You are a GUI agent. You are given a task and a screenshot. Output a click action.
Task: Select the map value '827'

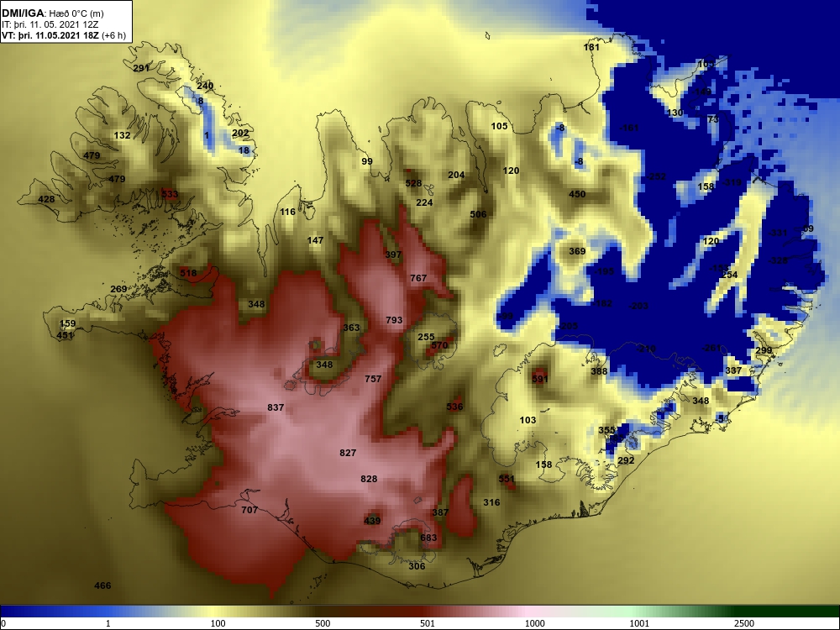point(348,454)
